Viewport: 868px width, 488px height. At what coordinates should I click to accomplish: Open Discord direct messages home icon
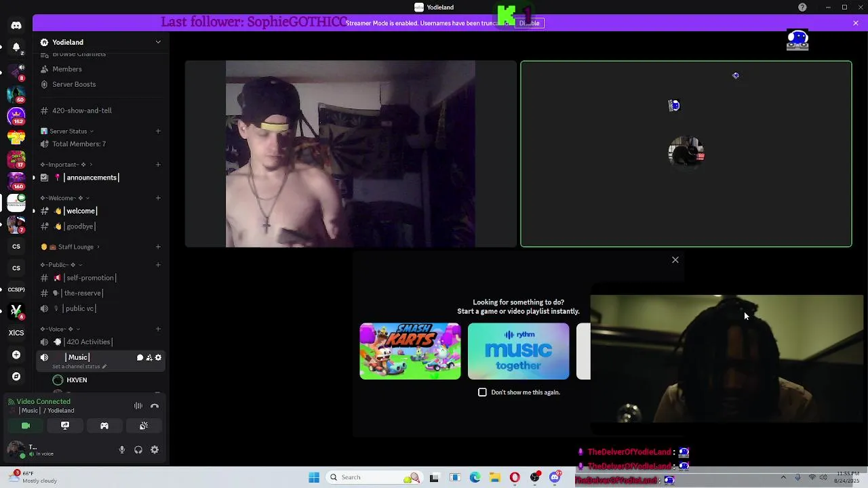16,25
